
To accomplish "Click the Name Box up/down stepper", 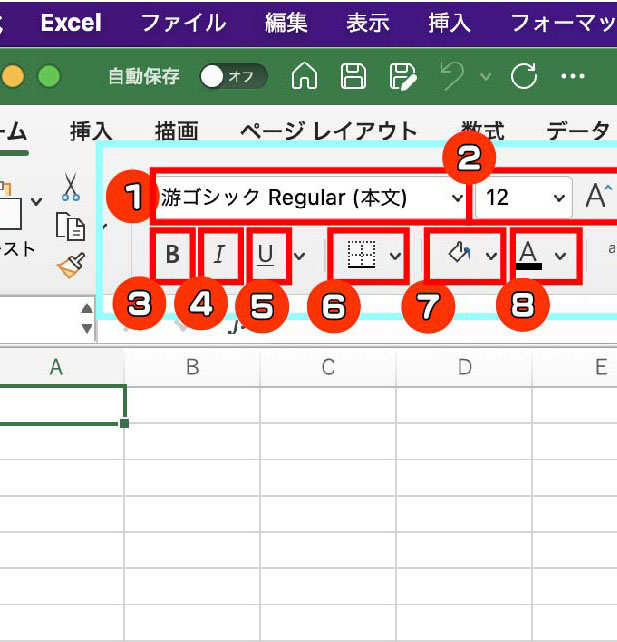I will 87,319.
